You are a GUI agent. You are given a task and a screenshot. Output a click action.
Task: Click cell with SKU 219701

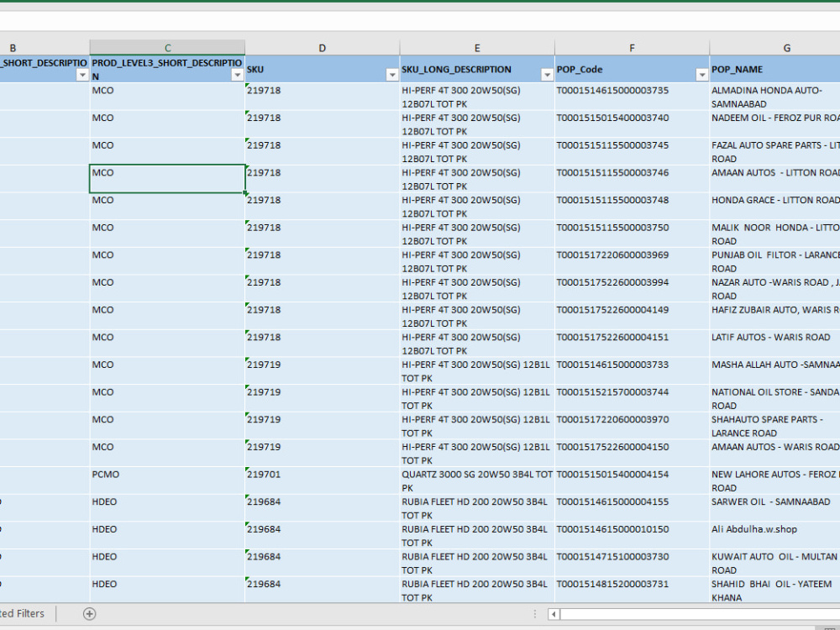click(x=322, y=480)
